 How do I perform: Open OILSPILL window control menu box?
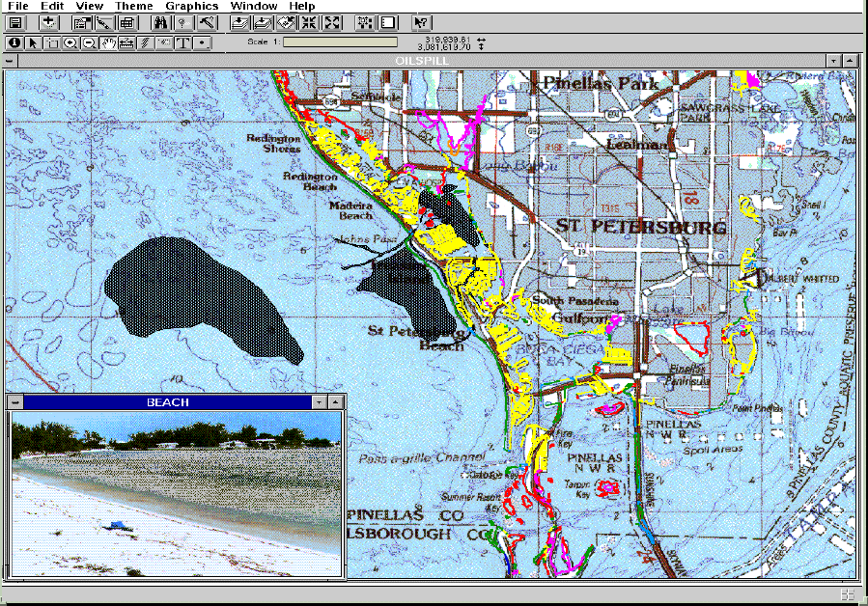(x=10, y=61)
